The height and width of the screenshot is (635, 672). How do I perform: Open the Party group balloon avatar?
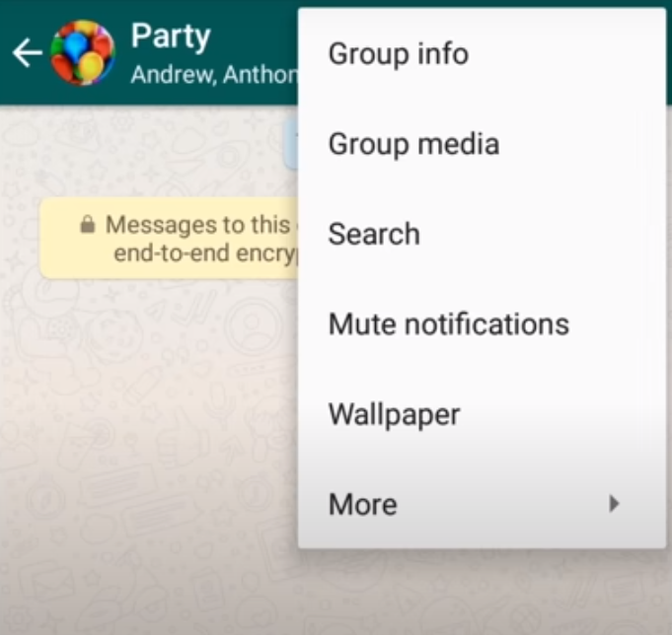(83, 52)
